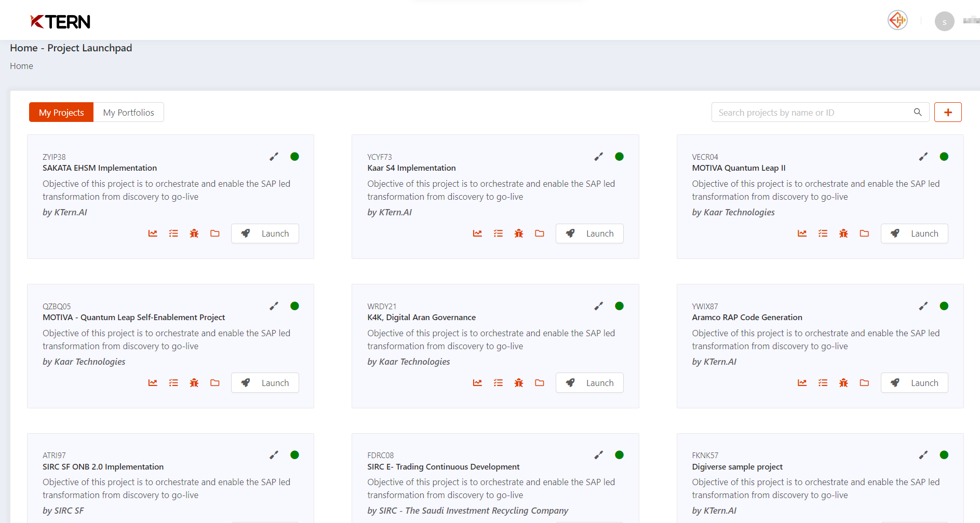This screenshot has height=523, width=980.
Task: Open folder icon on Kaar S4 Implementation card
Action: [540, 233]
